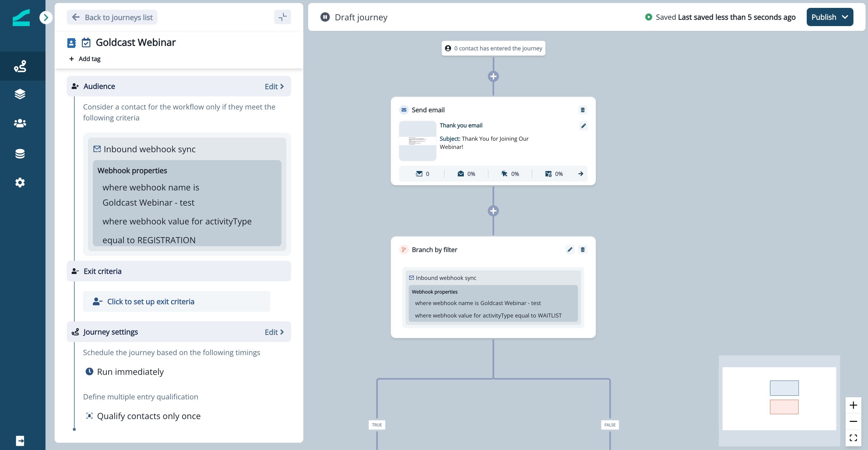Click the Exit criteria section header

tap(179, 271)
